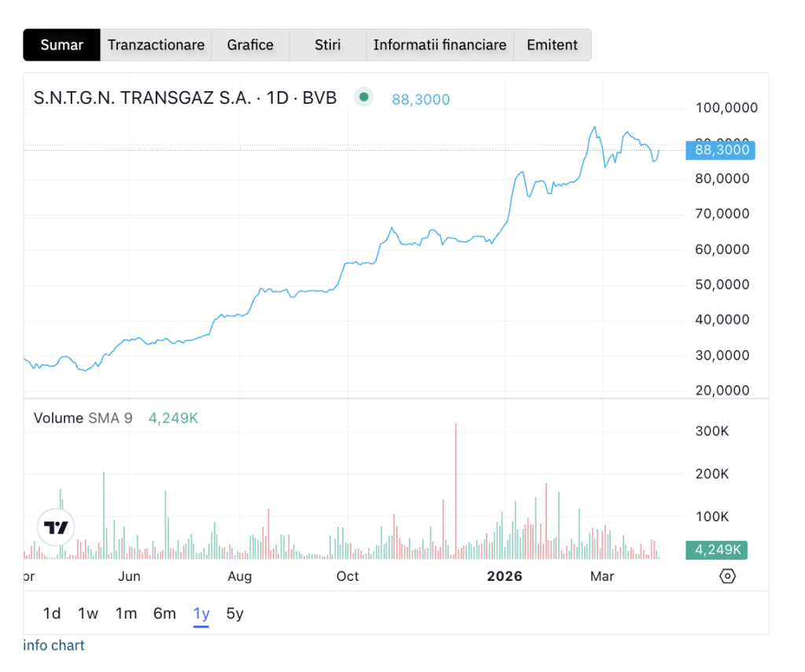Choose the 1w time range
This screenshot has width=805, height=672.
(88, 614)
